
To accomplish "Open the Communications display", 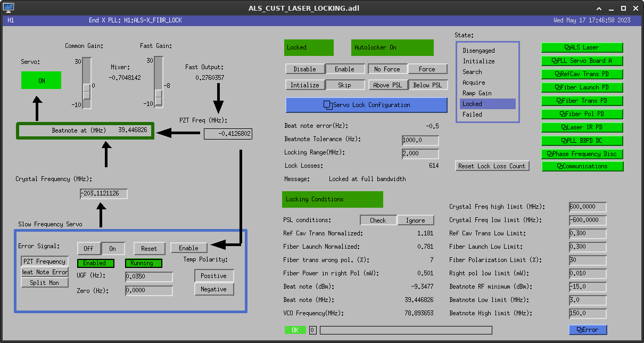I will point(582,166).
